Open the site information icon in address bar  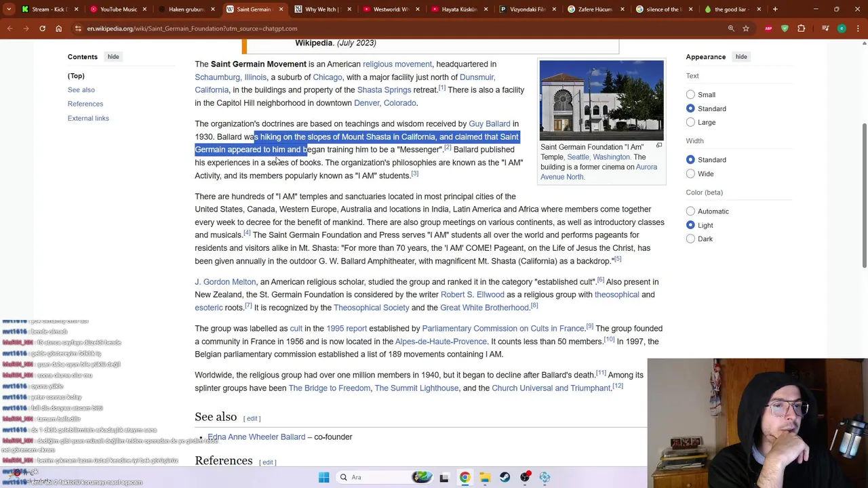[78, 28]
